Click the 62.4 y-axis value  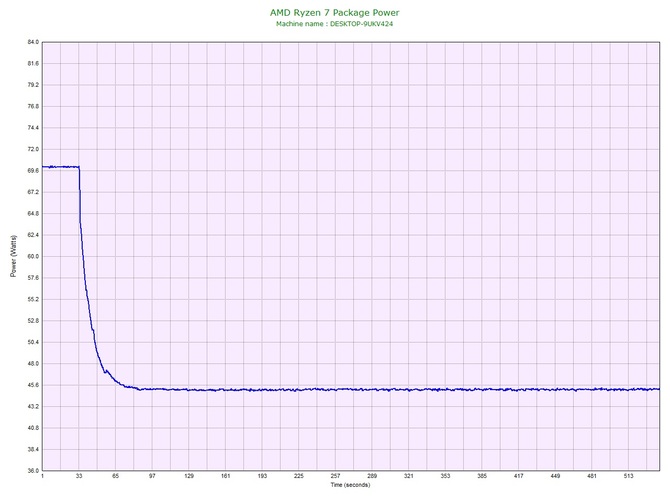(33, 235)
